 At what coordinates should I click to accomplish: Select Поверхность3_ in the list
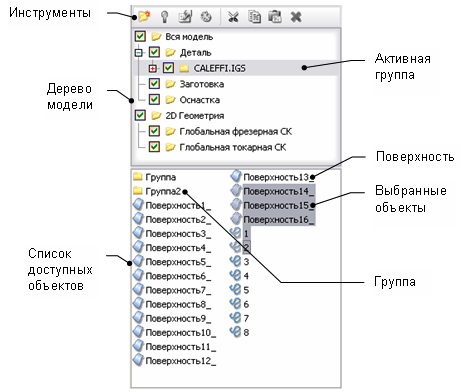coord(178,234)
